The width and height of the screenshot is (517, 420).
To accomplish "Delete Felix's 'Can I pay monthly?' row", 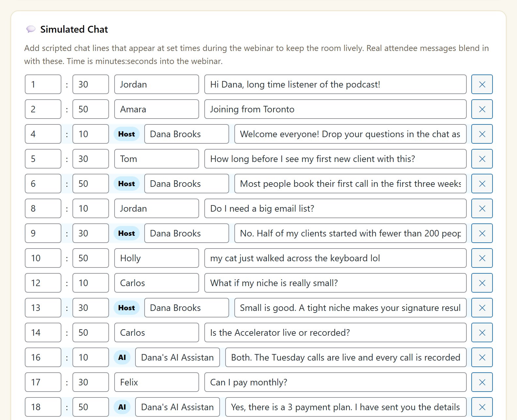I will (x=482, y=382).
